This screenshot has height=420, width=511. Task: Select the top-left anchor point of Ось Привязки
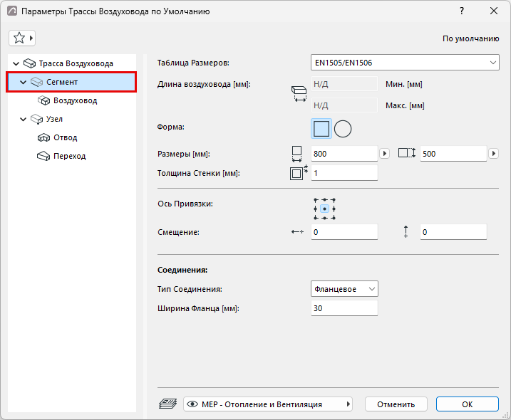click(x=316, y=199)
